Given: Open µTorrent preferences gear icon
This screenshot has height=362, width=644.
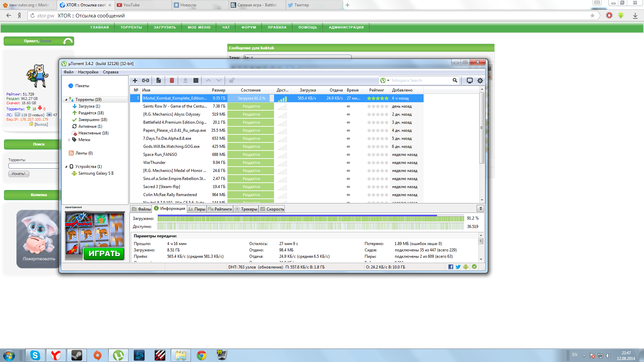Looking at the screenshot, I should pos(480,80).
